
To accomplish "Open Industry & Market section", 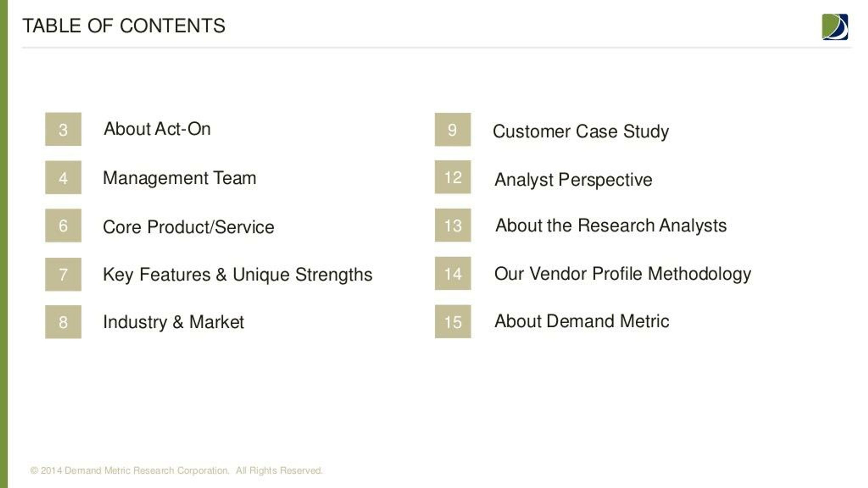I will [x=173, y=322].
